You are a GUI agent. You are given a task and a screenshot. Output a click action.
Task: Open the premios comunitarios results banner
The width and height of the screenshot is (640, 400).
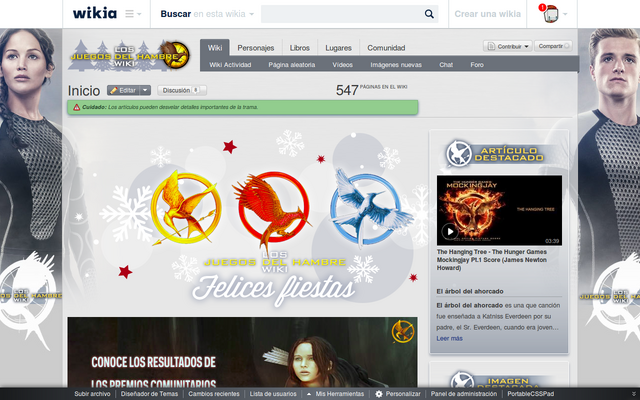click(x=242, y=352)
